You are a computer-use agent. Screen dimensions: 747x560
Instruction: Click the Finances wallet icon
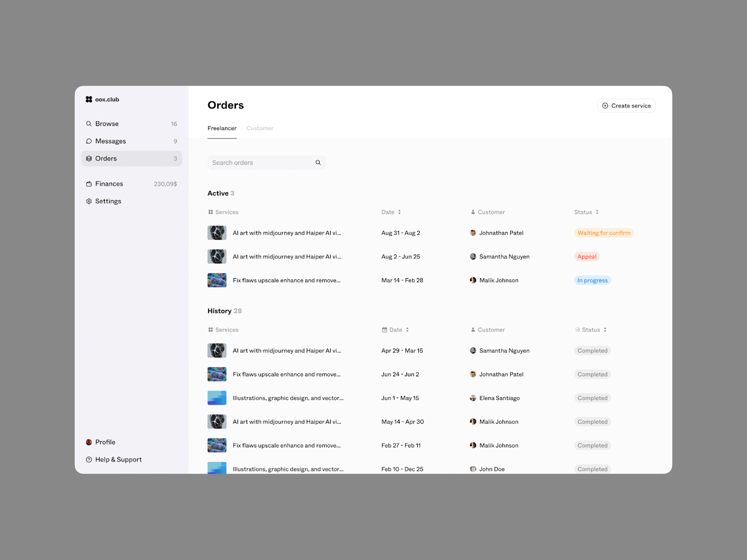point(89,184)
